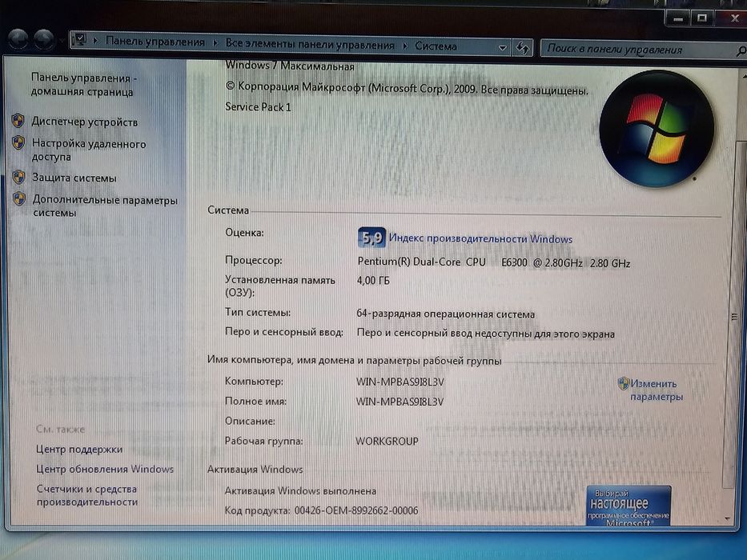The width and height of the screenshot is (747, 560).
Task: Click the WORKGROUP value
Action: (387, 441)
